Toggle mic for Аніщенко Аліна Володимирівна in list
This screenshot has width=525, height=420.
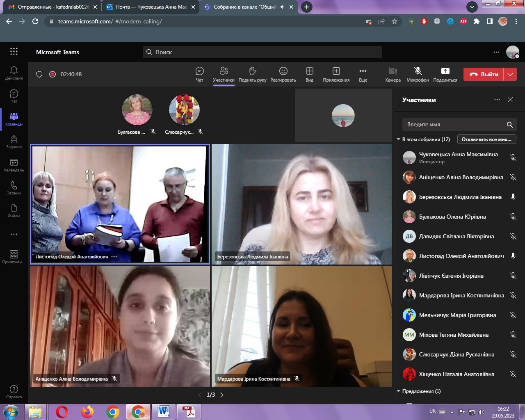pos(513,177)
